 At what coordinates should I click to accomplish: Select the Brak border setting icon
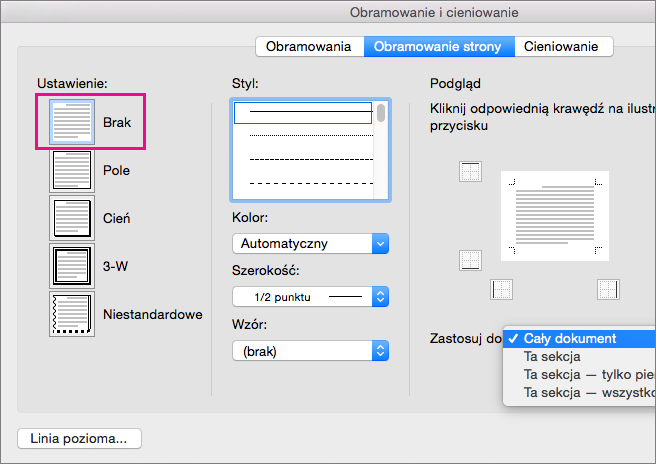click(x=72, y=122)
